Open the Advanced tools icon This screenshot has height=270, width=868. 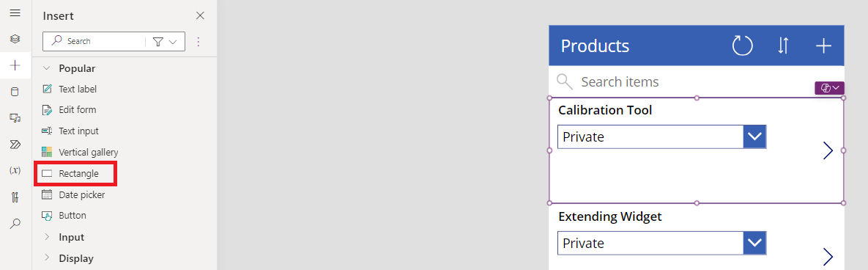click(15, 197)
